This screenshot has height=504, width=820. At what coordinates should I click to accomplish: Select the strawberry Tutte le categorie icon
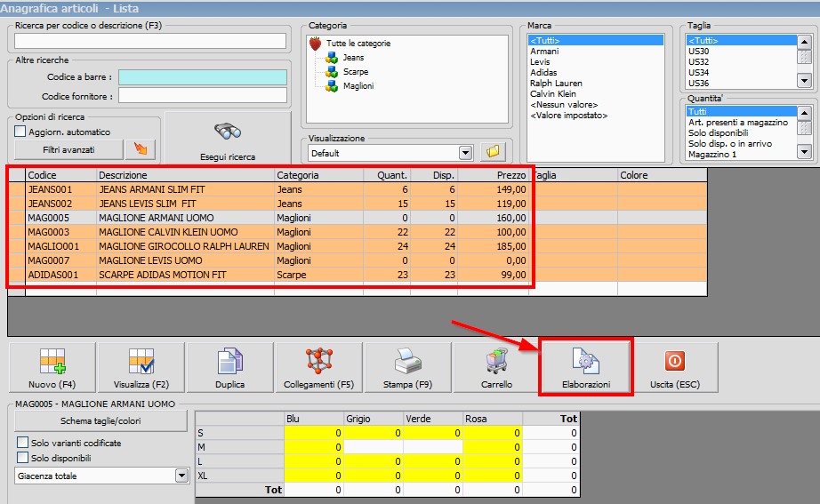[x=316, y=44]
